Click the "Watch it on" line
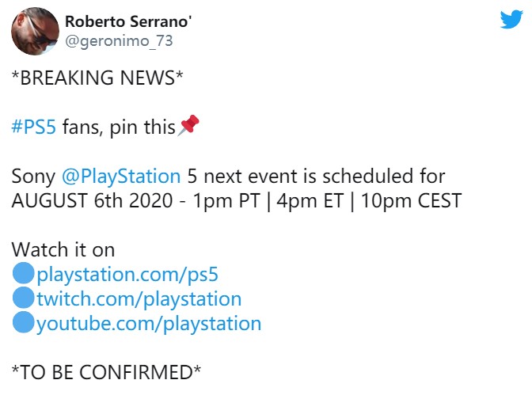 click(63, 250)
